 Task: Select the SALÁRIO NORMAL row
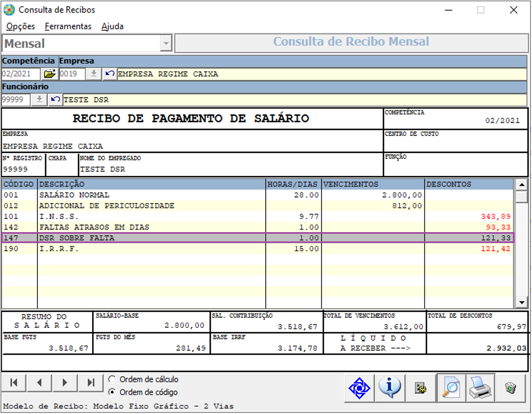pyautogui.click(x=258, y=195)
